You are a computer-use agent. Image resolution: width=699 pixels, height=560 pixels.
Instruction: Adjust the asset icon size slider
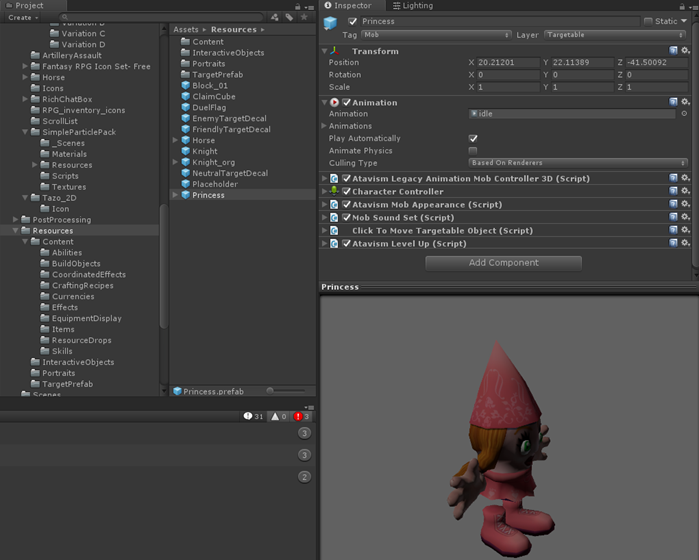(x=272, y=391)
